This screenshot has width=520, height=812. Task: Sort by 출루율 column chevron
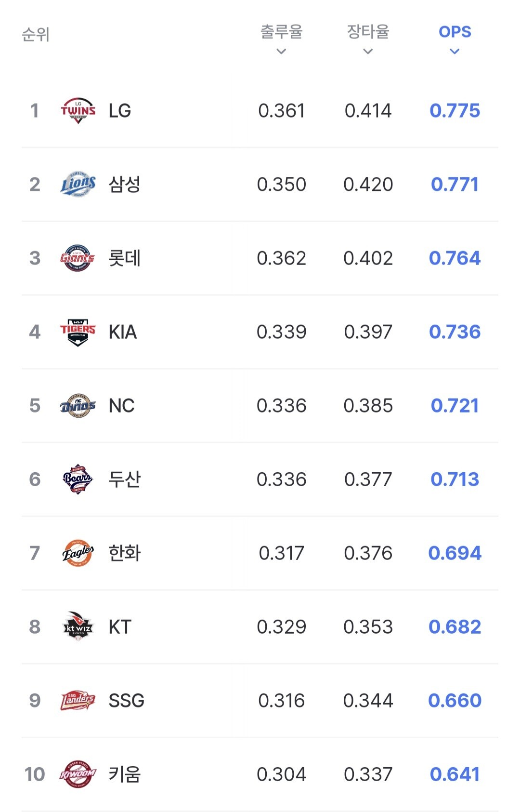pyautogui.click(x=281, y=52)
